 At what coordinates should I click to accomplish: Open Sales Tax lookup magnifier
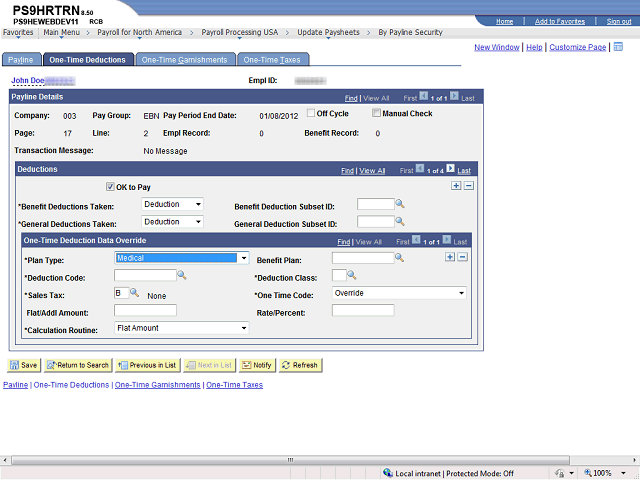pyautogui.click(x=134, y=293)
